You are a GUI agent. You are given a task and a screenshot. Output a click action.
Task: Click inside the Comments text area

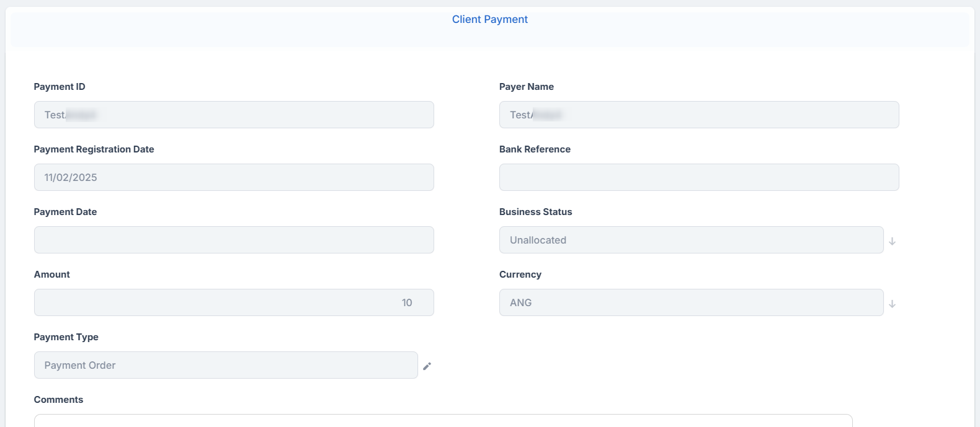pyautogui.click(x=443, y=421)
